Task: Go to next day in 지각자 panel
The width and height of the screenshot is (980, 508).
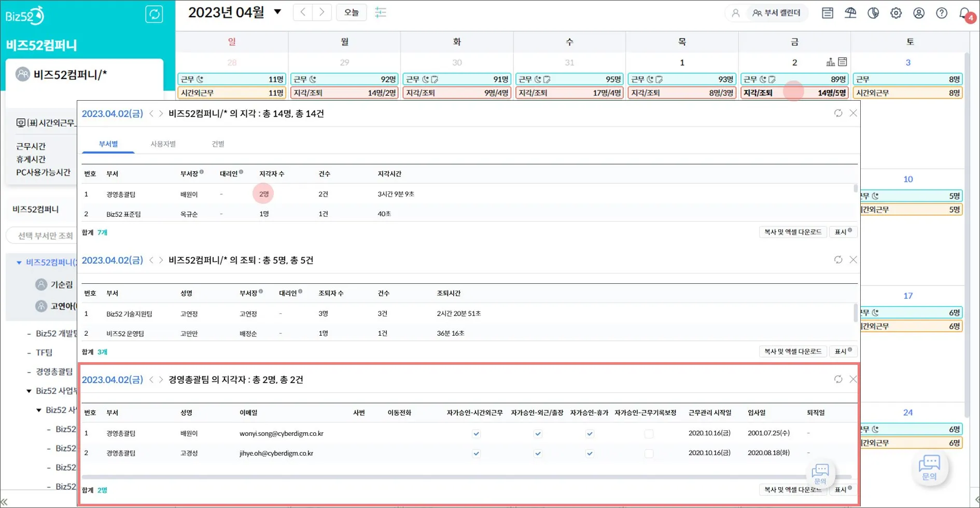Action: coord(161,380)
